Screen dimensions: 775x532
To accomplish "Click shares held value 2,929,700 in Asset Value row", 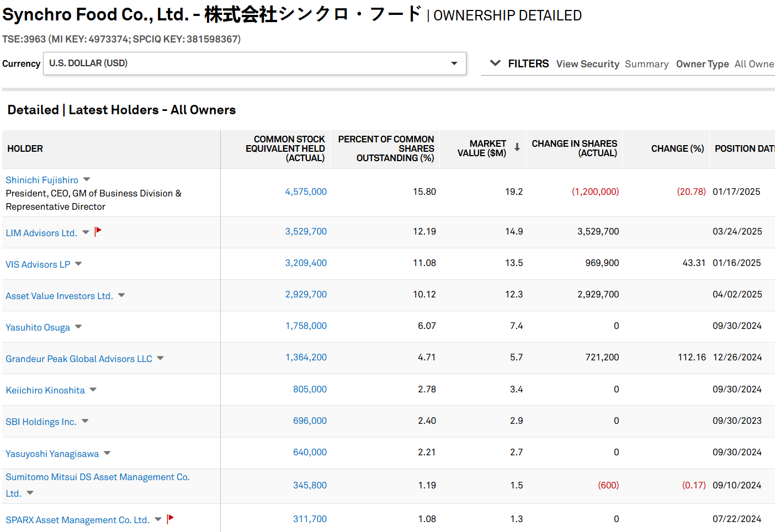I will point(306,294).
